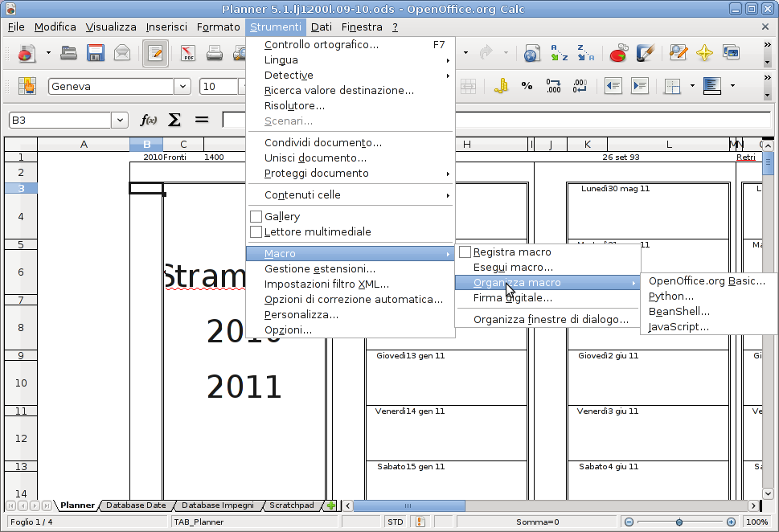Open the Find and Replace icon
The width and height of the screenshot is (779, 532).
pos(679,53)
